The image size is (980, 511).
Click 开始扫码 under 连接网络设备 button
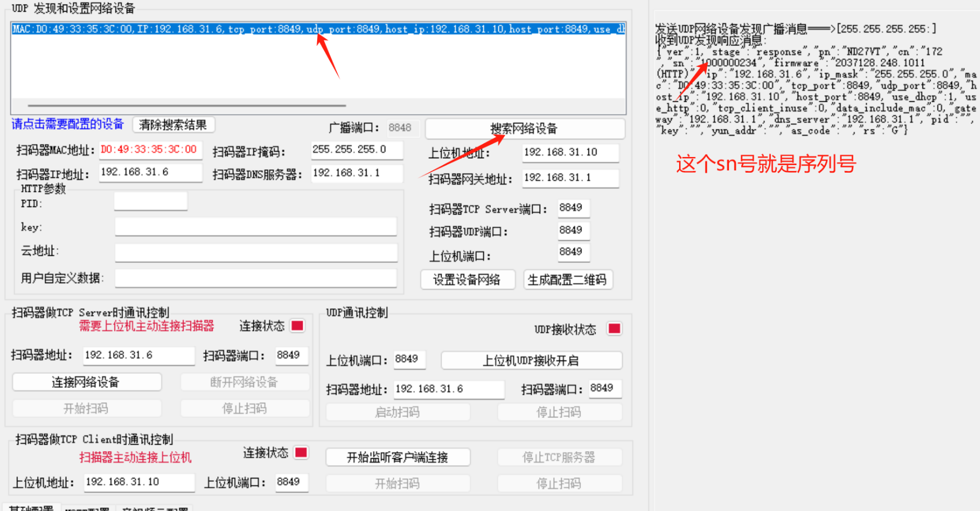pos(86,409)
